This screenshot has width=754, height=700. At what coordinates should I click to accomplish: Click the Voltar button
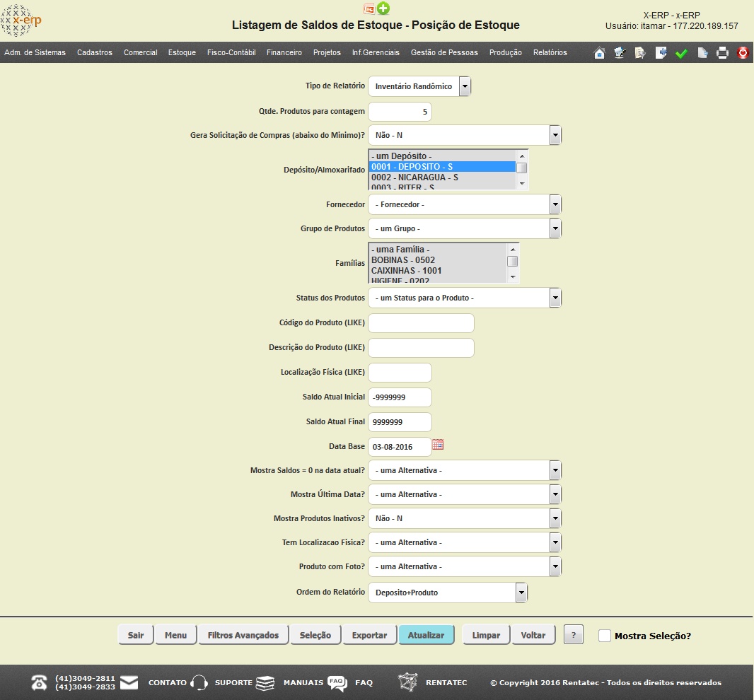tap(533, 635)
